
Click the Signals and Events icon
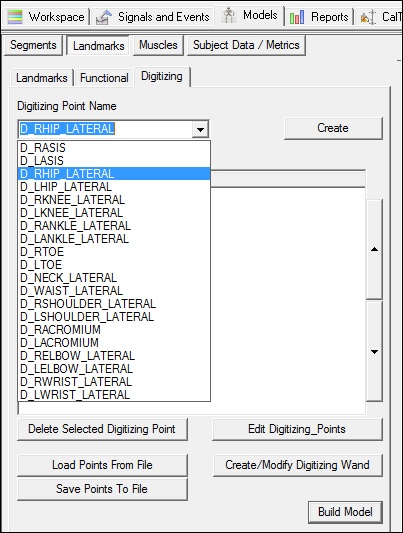[x=104, y=17]
